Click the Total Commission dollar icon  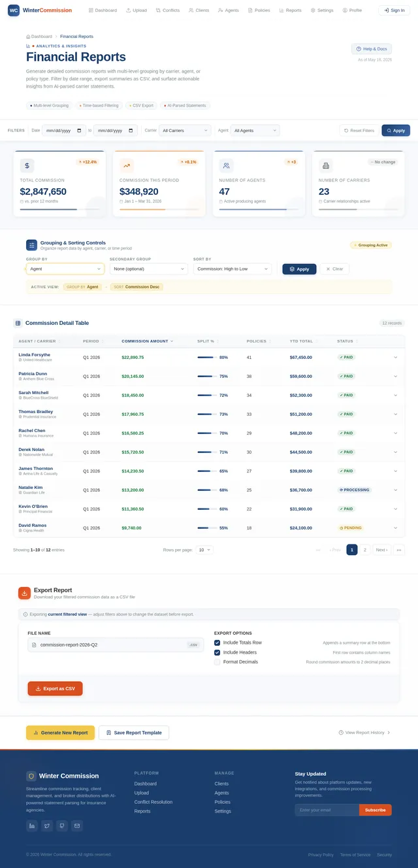tap(27, 165)
